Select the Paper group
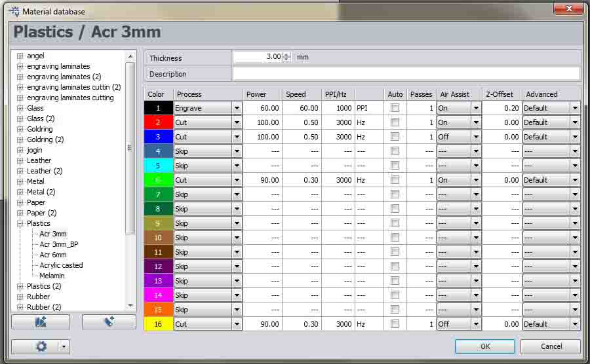The height and width of the screenshot is (364, 590). [36, 202]
